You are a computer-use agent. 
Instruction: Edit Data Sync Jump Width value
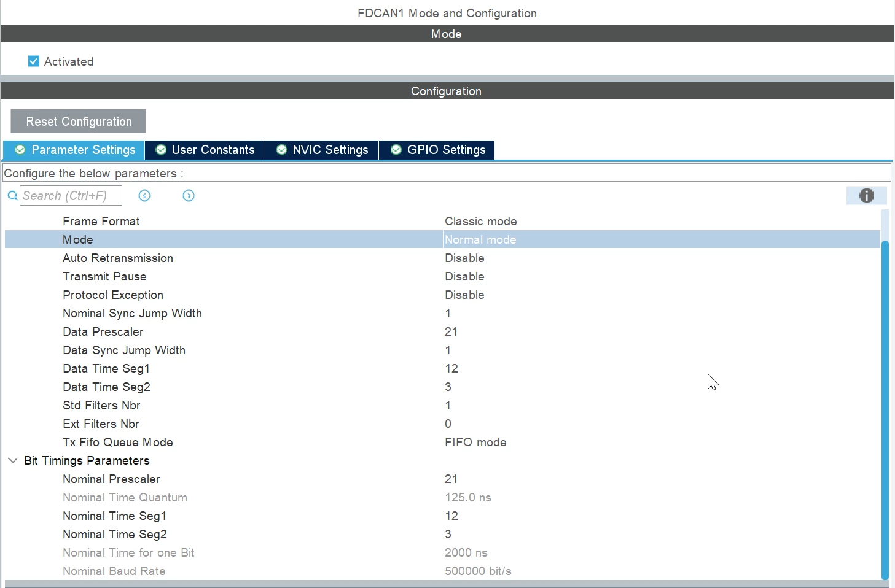tap(448, 350)
